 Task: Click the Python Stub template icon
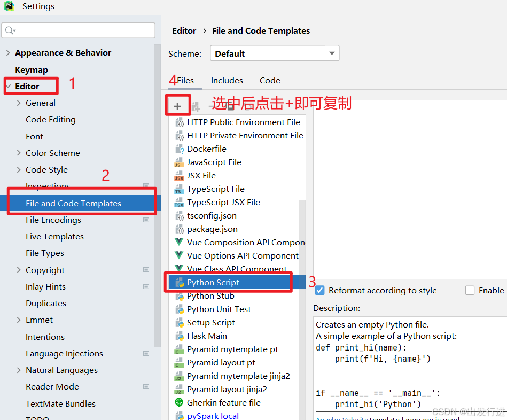tap(180, 296)
